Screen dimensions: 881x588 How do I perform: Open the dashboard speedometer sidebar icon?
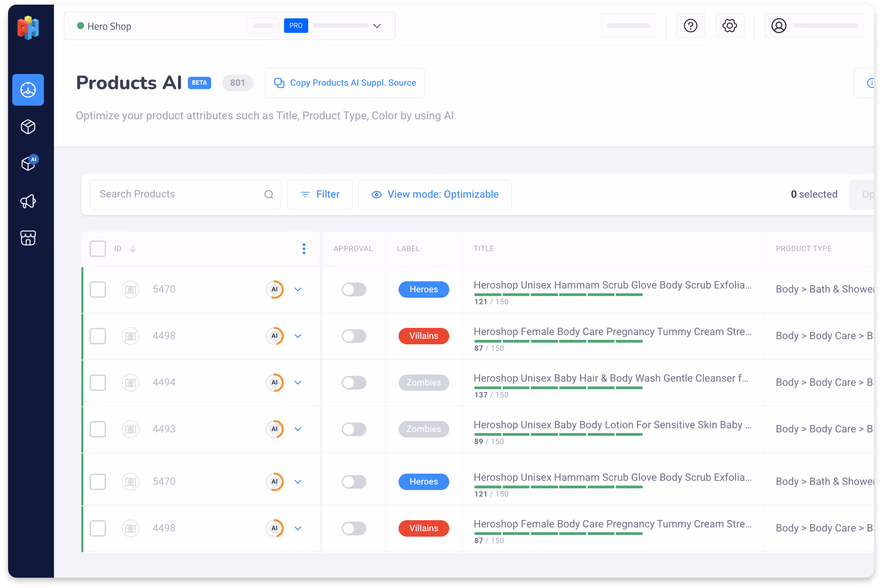(x=28, y=90)
